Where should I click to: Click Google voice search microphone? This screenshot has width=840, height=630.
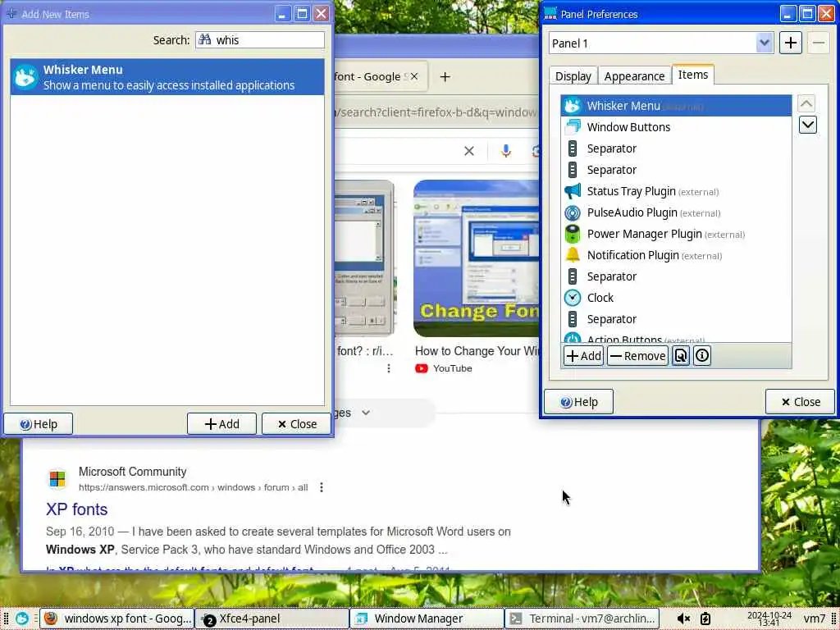(x=505, y=152)
